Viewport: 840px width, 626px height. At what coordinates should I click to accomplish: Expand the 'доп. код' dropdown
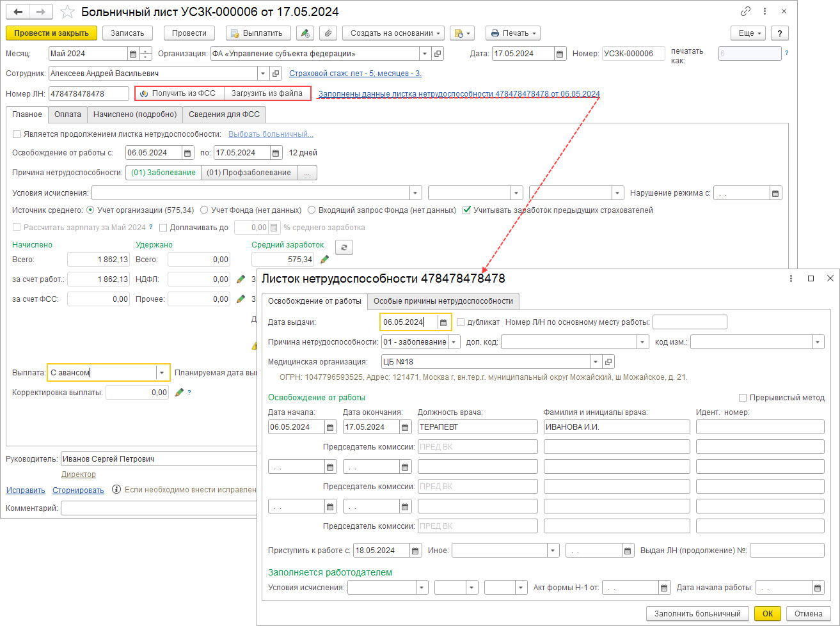click(x=643, y=342)
